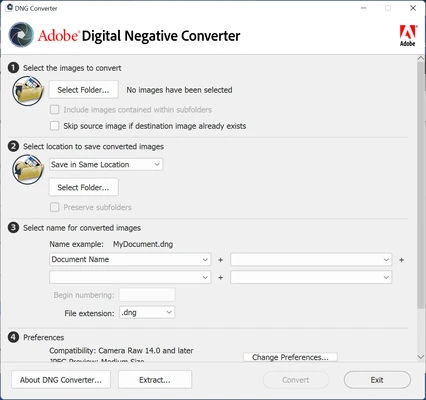
Task: Open the second-row right naming dropdown
Action: coord(311,277)
